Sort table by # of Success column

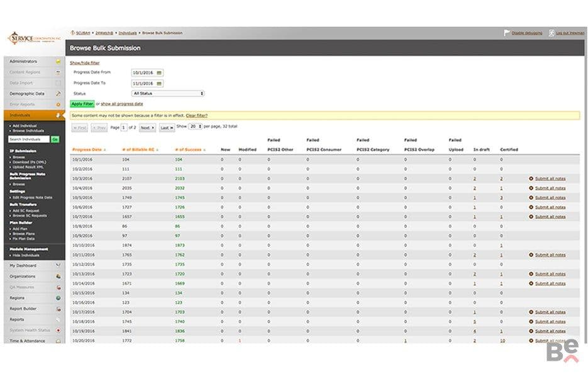(x=190, y=150)
